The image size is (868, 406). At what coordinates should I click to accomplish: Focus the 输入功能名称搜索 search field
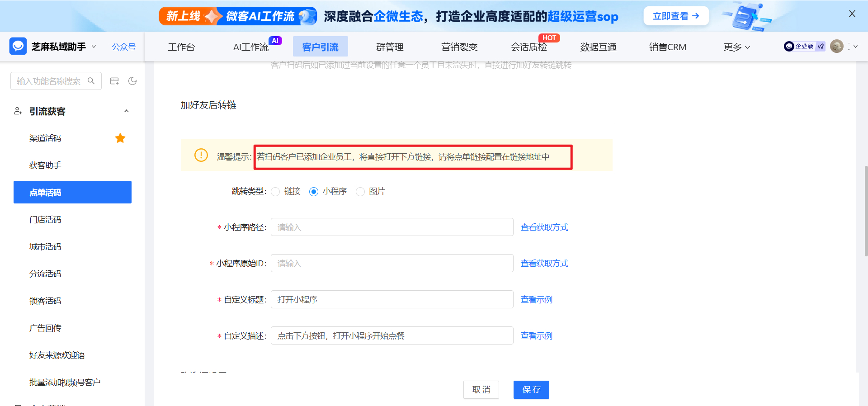click(56, 81)
